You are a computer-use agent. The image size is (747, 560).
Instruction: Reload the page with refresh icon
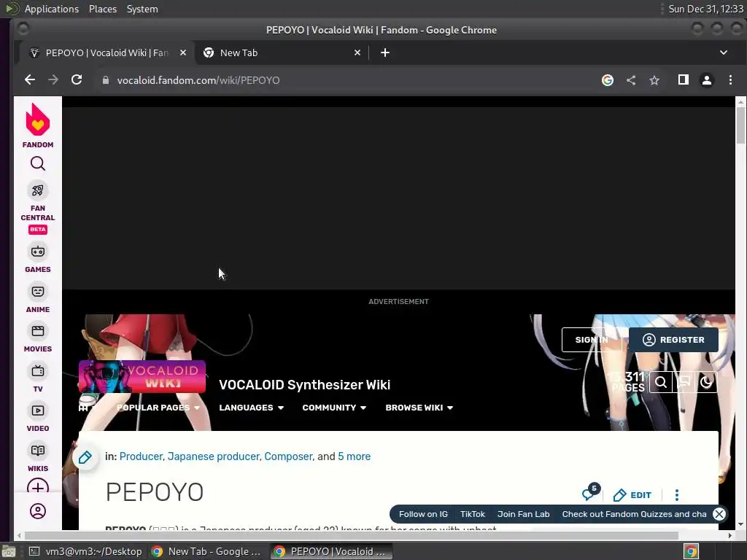tap(76, 80)
